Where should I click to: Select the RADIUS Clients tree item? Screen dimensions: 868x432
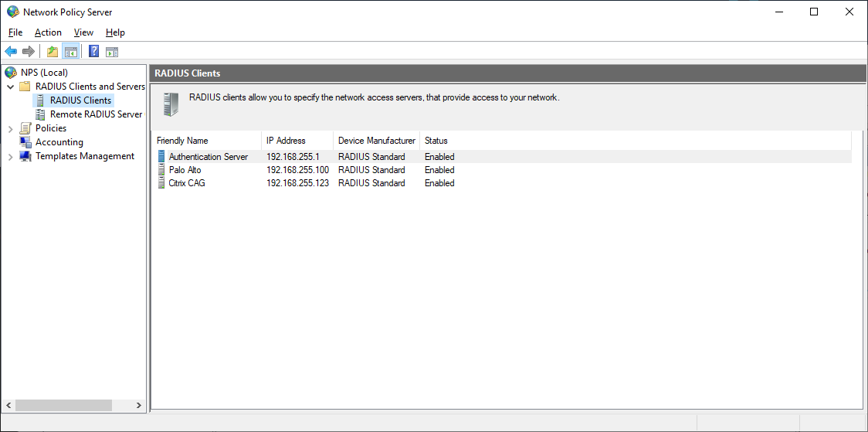pyautogui.click(x=81, y=100)
